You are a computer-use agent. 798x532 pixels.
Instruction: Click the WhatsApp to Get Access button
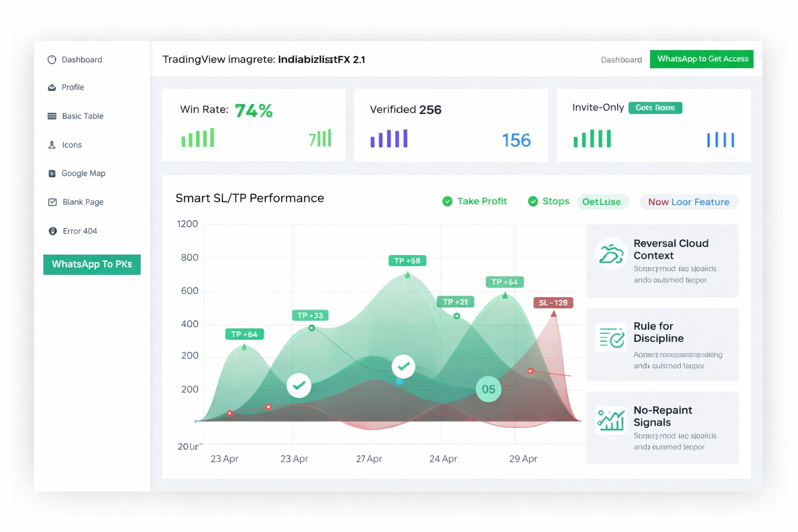702,59
